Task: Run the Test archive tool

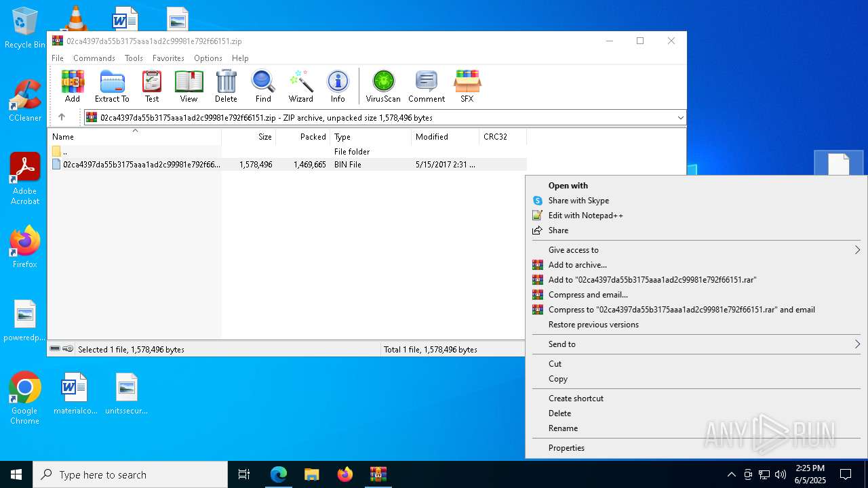Action: point(152,86)
